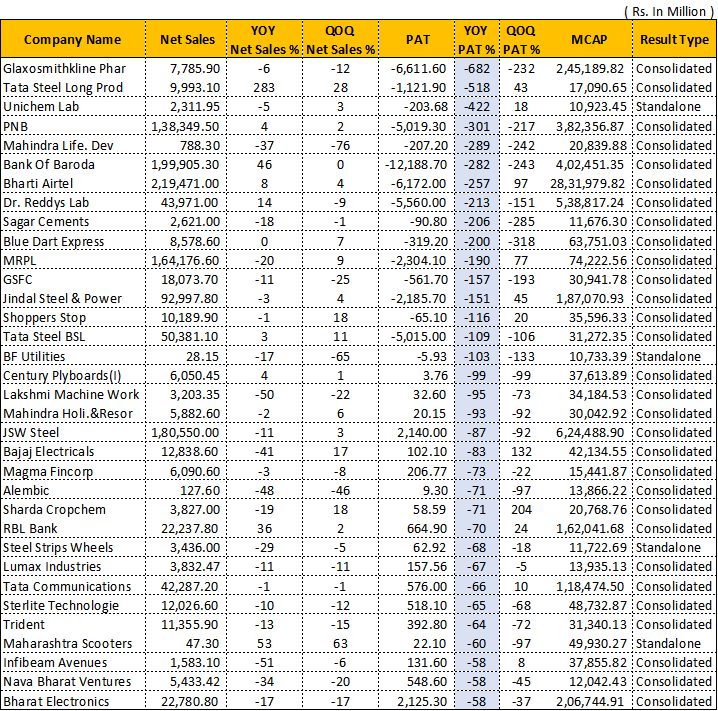The width and height of the screenshot is (718, 711).
Task: Click Steel Strips Wheels name
Action: [x=58, y=548]
